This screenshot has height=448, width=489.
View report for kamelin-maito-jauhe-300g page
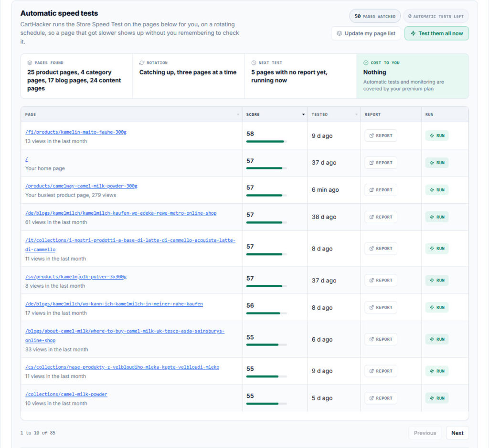[381, 135]
